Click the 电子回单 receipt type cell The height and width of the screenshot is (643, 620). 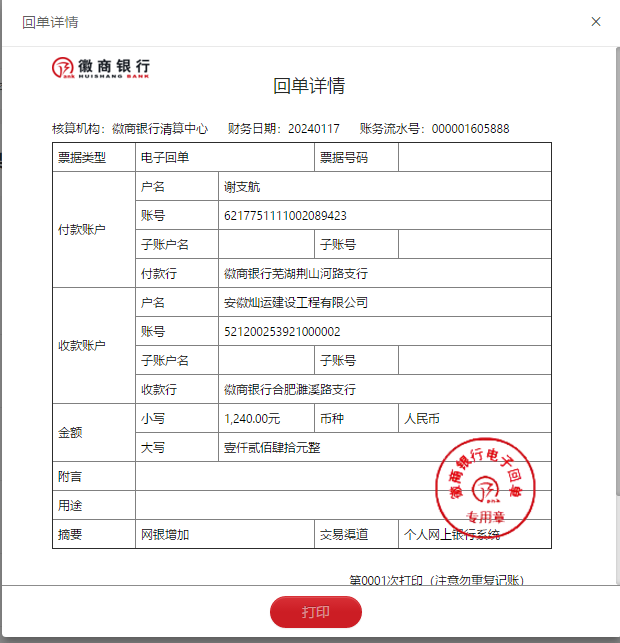pyautogui.click(x=166, y=157)
